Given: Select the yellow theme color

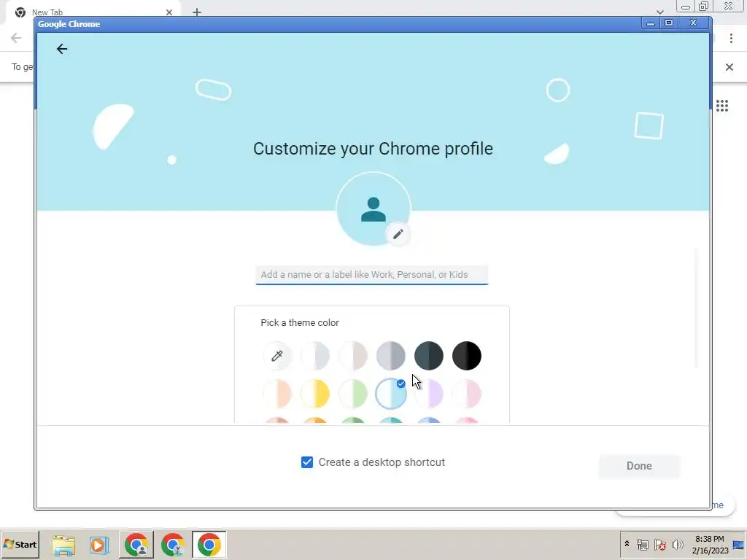Looking at the screenshot, I should coord(315,394).
